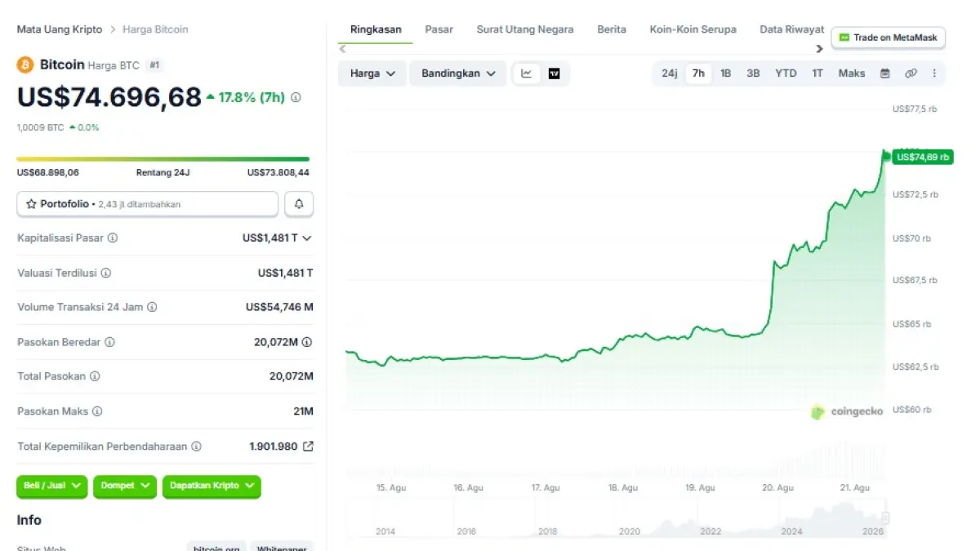
Task: Click the historical range navigator below chart
Action: 617,519
